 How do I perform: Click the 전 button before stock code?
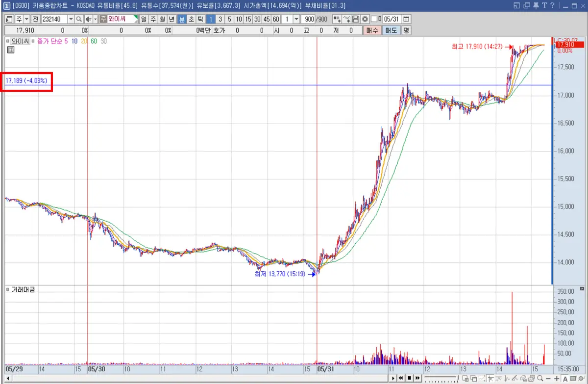[36, 19]
